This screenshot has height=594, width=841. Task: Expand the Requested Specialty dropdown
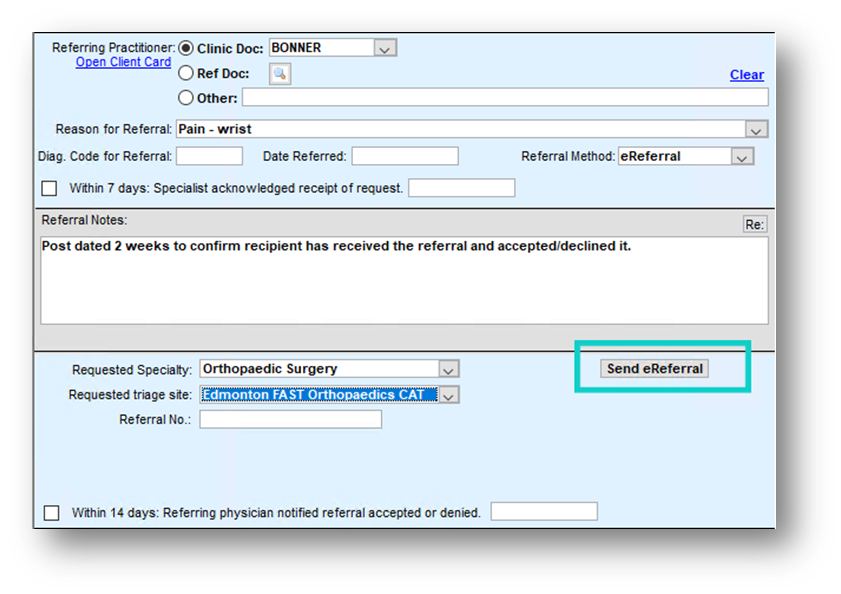tap(449, 369)
